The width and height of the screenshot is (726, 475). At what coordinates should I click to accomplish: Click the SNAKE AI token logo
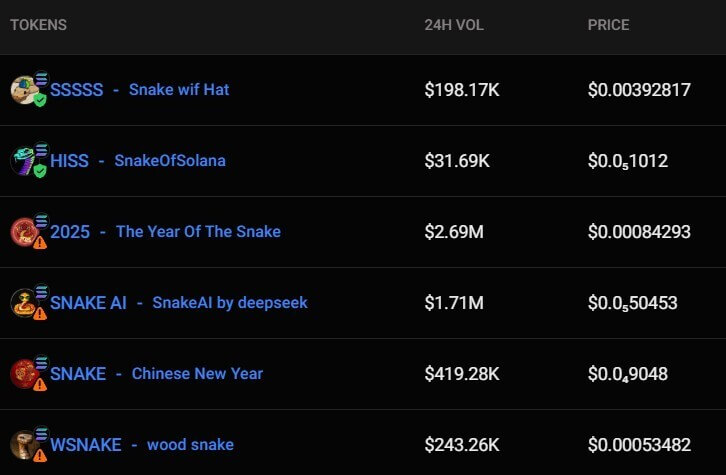(x=23, y=303)
